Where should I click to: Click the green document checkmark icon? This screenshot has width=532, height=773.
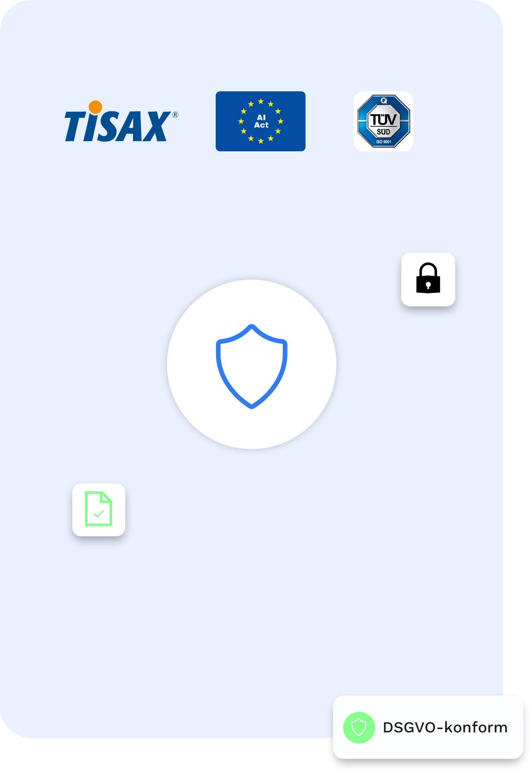[98, 509]
